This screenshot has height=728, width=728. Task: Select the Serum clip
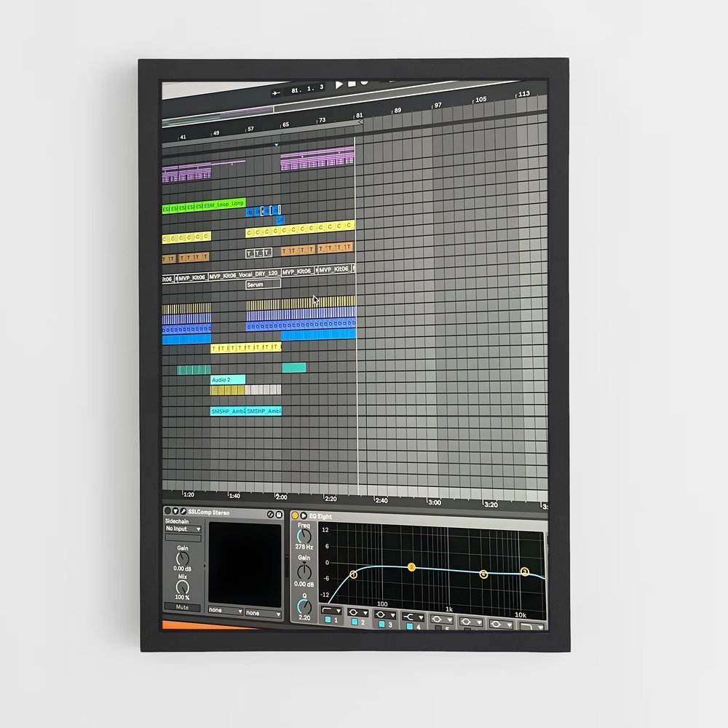coord(263,284)
